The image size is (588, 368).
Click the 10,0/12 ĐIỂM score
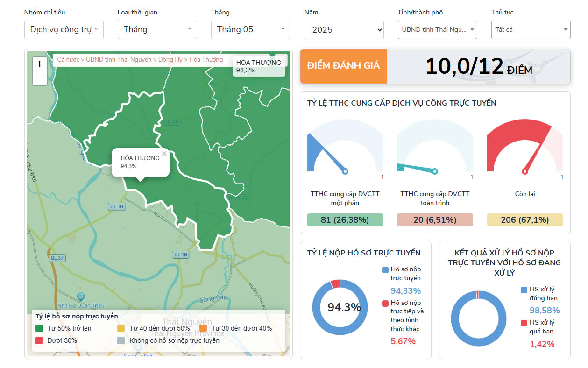click(x=479, y=66)
